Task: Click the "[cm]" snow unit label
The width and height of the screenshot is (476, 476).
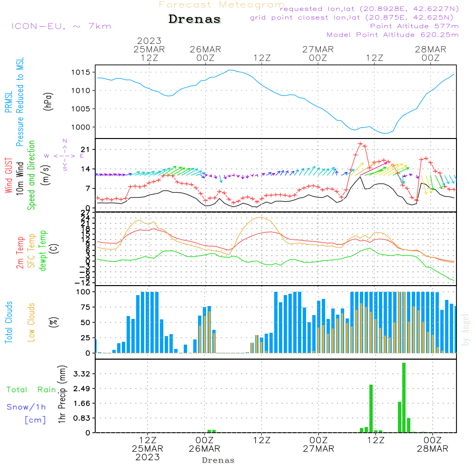Action: pos(36,420)
